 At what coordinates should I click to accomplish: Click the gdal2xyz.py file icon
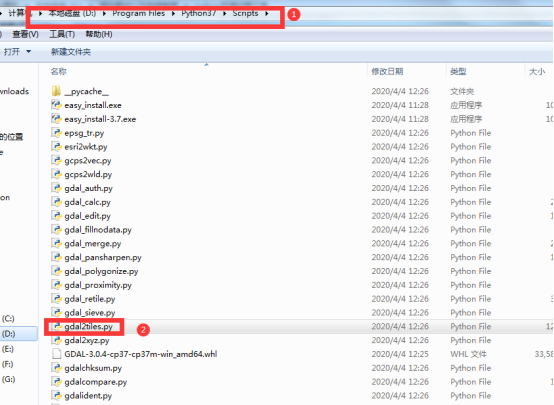(x=56, y=340)
